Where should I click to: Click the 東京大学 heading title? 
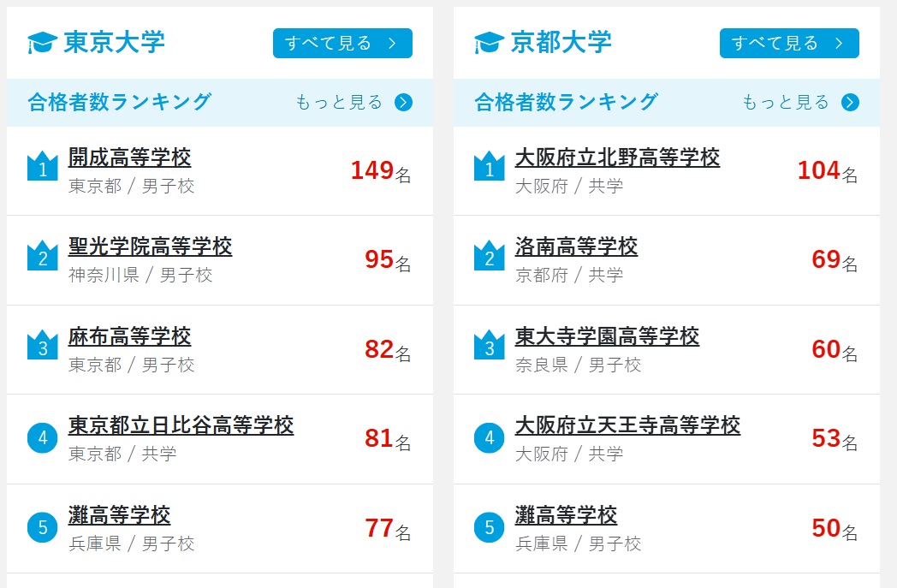[x=114, y=42]
